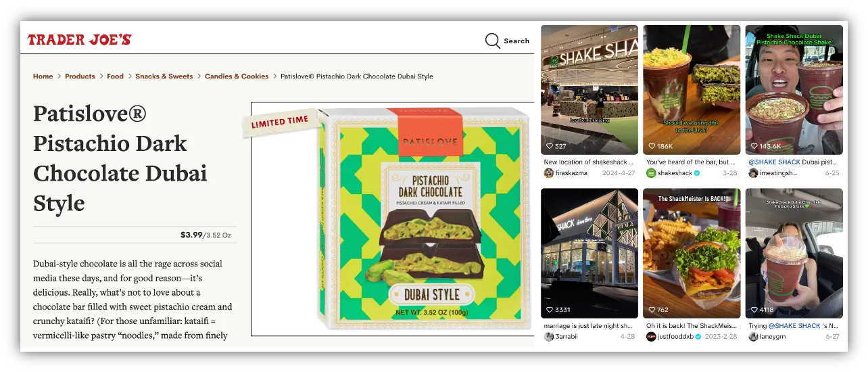Navigate to Food breadcrumb link
This screenshot has width=868, height=372.
click(x=115, y=76)
